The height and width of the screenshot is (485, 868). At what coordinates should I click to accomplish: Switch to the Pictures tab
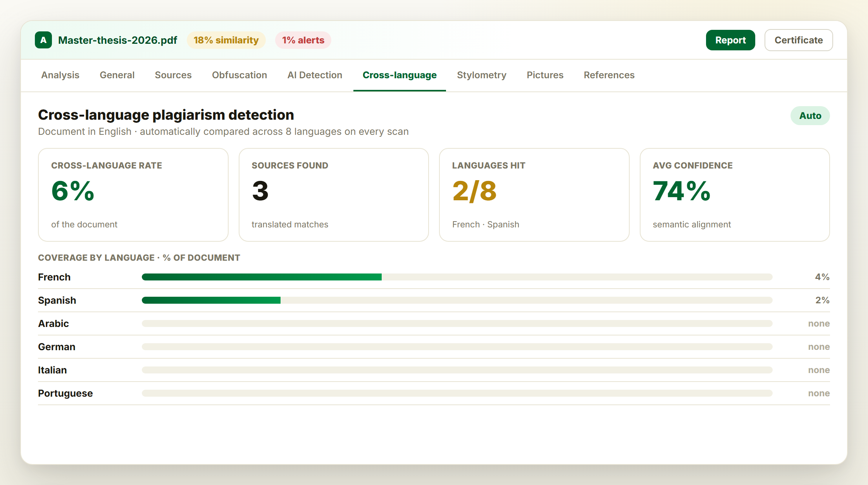point(545,75)
